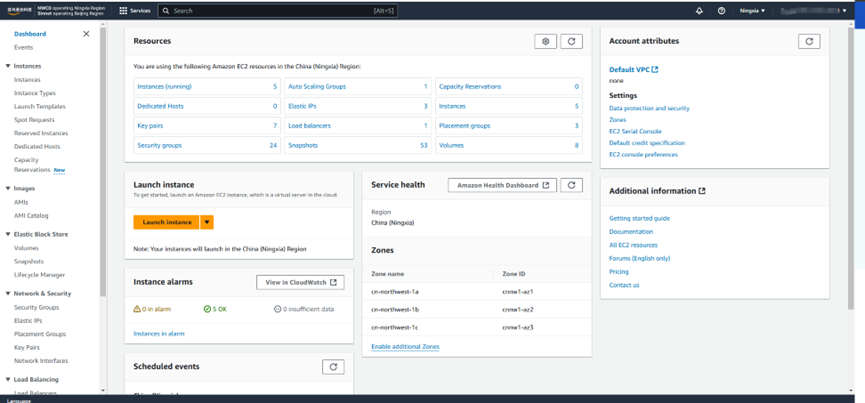This screenshot has height=403, width=865.
Task: Open the Services grid menu
Action: click(x=135, y=10)
